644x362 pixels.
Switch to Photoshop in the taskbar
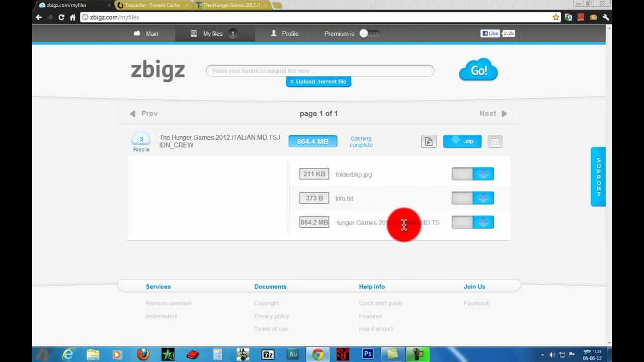point(368,354)
